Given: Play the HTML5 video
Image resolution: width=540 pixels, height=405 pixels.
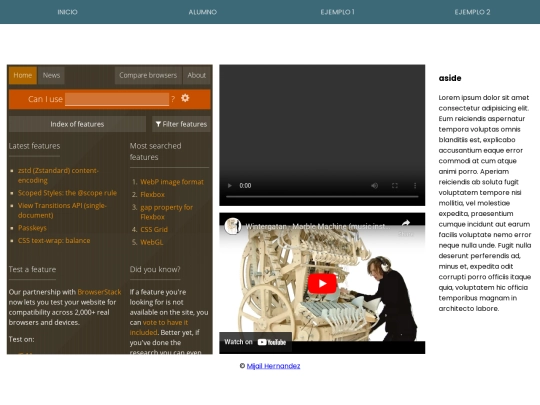Looking at the screenshot, I should (230, 186).
